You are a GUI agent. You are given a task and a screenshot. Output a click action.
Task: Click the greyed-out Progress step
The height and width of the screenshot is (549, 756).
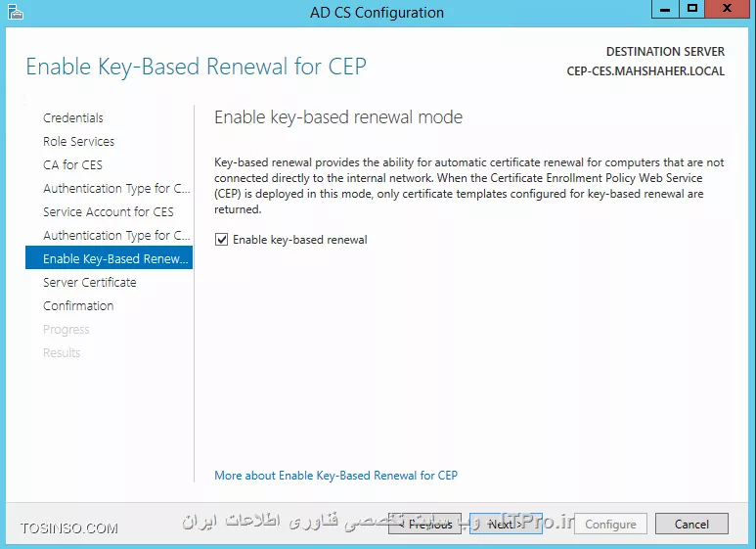click(x=67, y=330)
